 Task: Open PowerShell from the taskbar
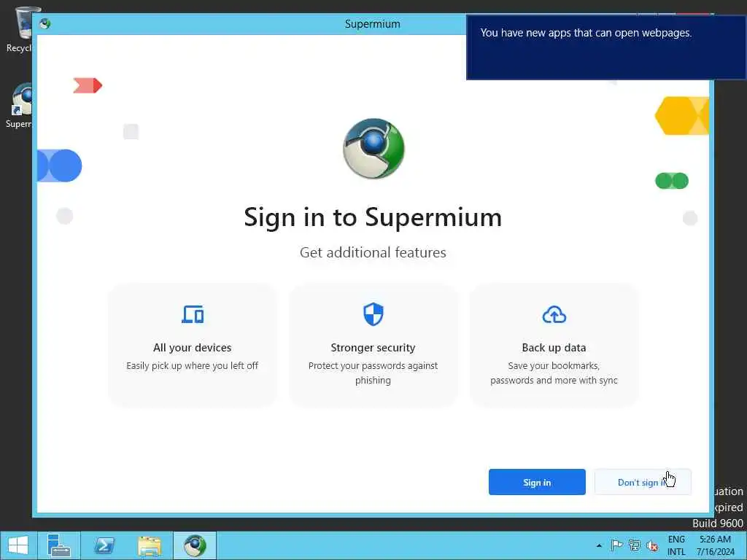point(104,545)
